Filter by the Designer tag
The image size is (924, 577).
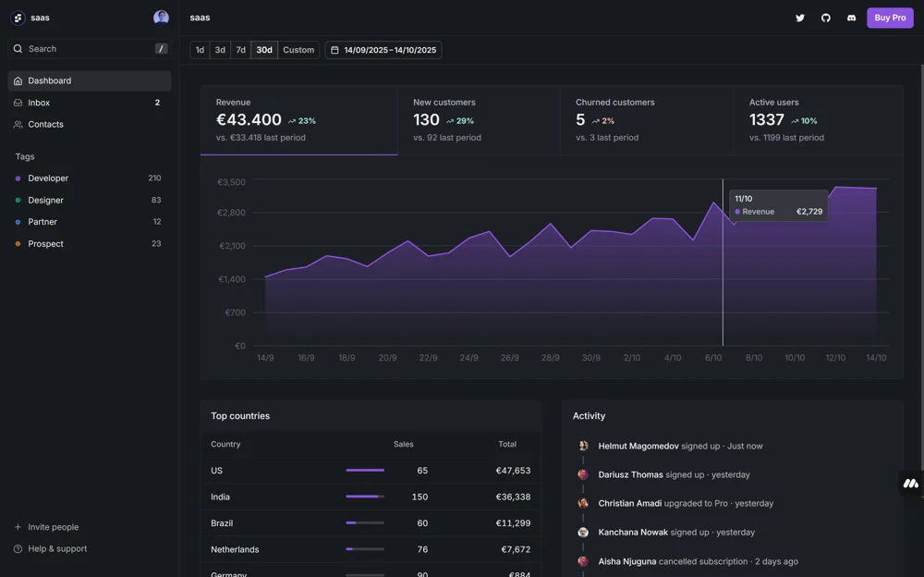point(90,200)
